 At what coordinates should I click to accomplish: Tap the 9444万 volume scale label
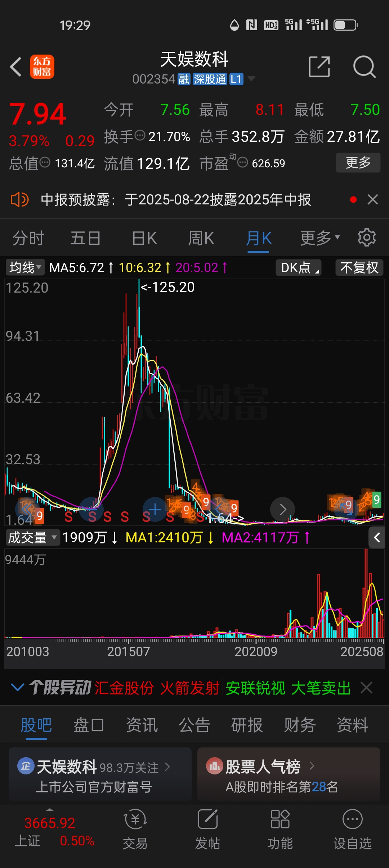pos(25,560)
